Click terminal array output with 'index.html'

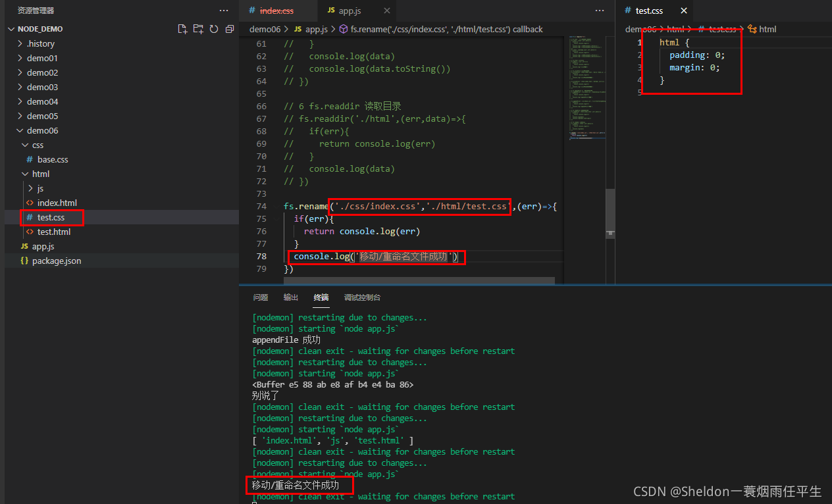pos(332,441)
